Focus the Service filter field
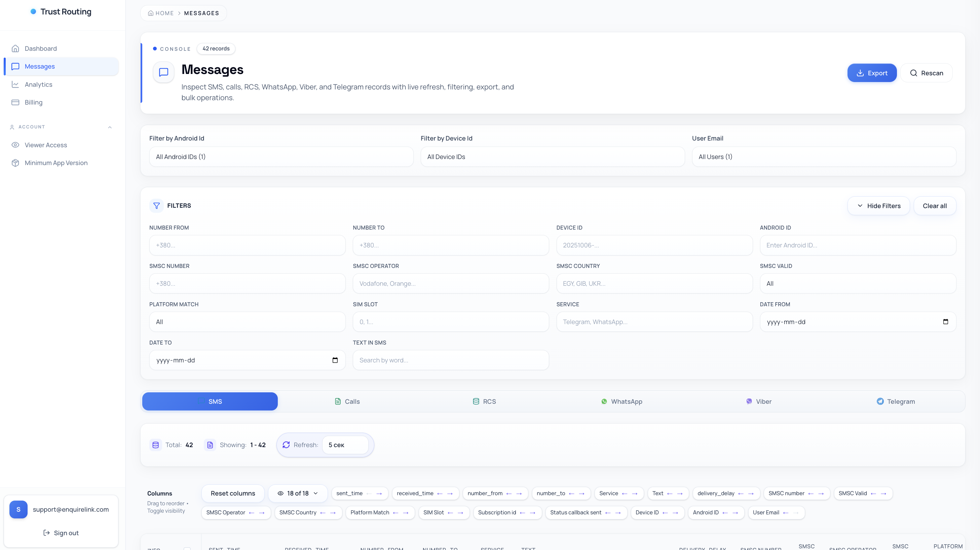The height and width of the screenshot is (550, 980). pos(654,322)
